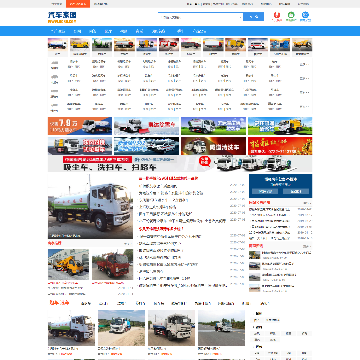Click the right button inside the dark blue box
The image size is (360, 360).
(x=296, y=191)
